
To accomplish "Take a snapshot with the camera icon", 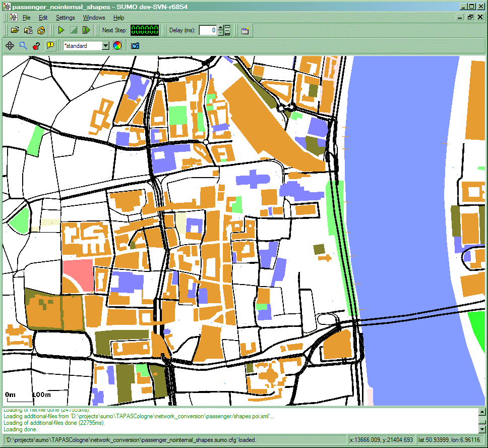I will (135, 46).
